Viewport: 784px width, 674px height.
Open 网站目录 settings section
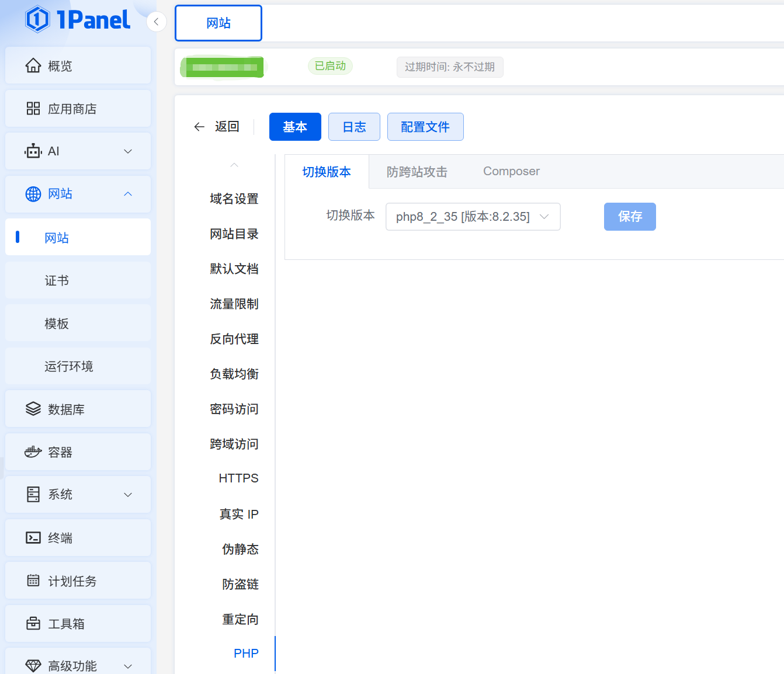click(234, 234)
